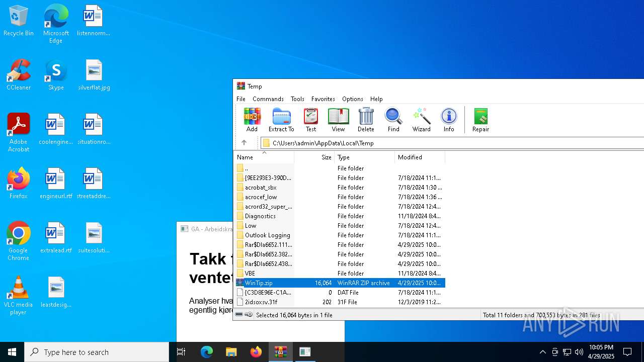Image resolution: width=644 pixels, height=362 pixels.
Task: Open the Tools menu
Action: [x=297, y=99]
